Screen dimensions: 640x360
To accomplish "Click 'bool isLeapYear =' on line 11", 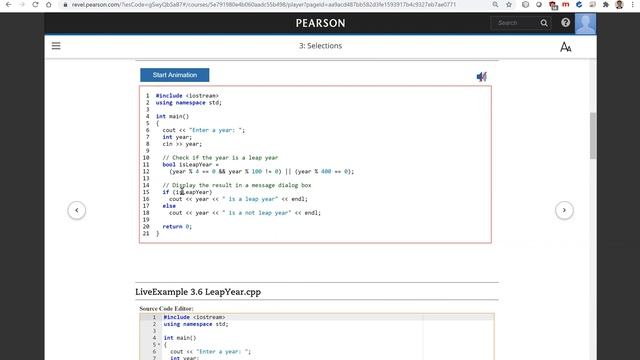I will pos(191,164).
